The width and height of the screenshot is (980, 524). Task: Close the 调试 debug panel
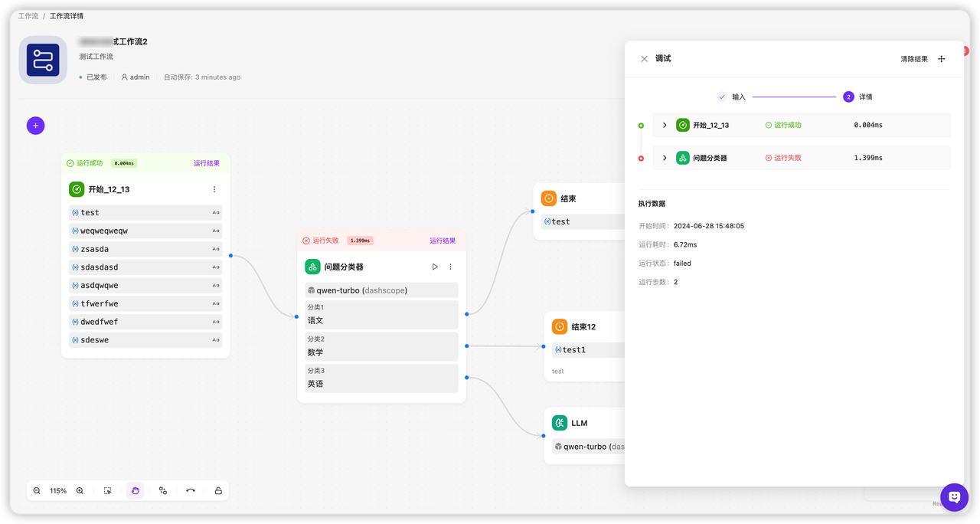pyautogui.click(x=644, y=59)
